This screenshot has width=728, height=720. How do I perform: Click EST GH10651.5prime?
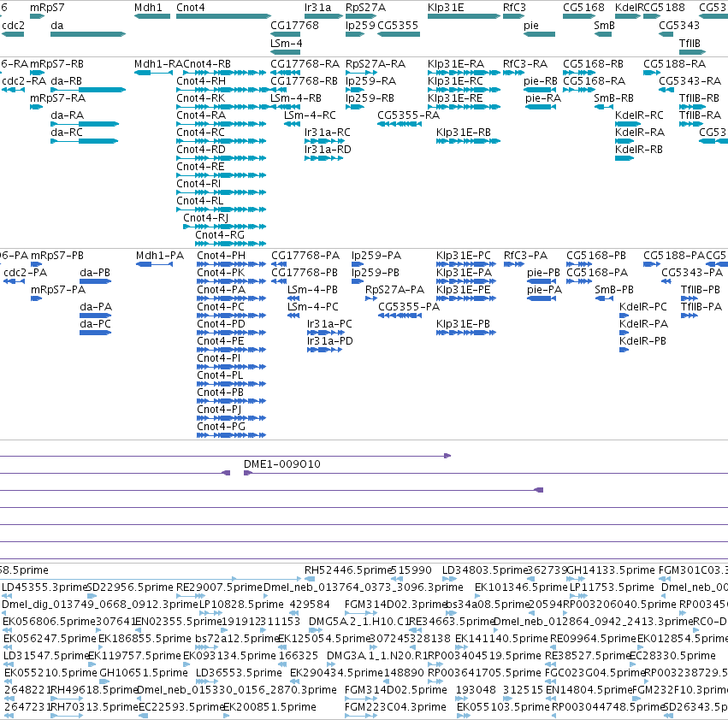pyautogui.click(x=144, y=674)
